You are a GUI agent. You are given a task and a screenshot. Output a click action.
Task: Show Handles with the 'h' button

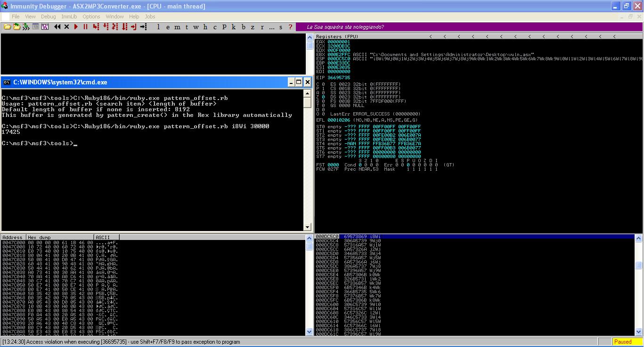tap(205, 27)
